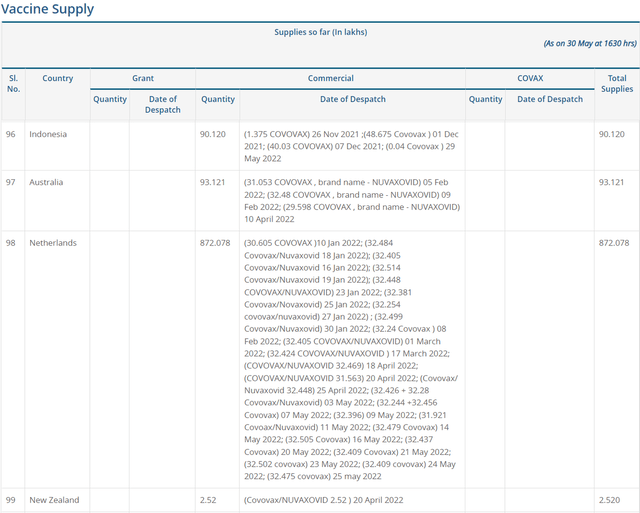Click the Sl. No. column header
The height and width of the screenshot is (513, 640).
(13, 83)
